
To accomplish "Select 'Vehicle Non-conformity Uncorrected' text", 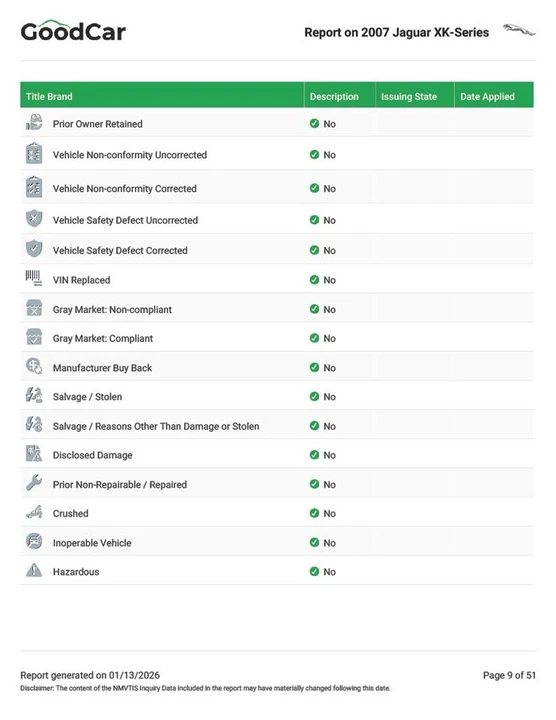I will (130, 155).
